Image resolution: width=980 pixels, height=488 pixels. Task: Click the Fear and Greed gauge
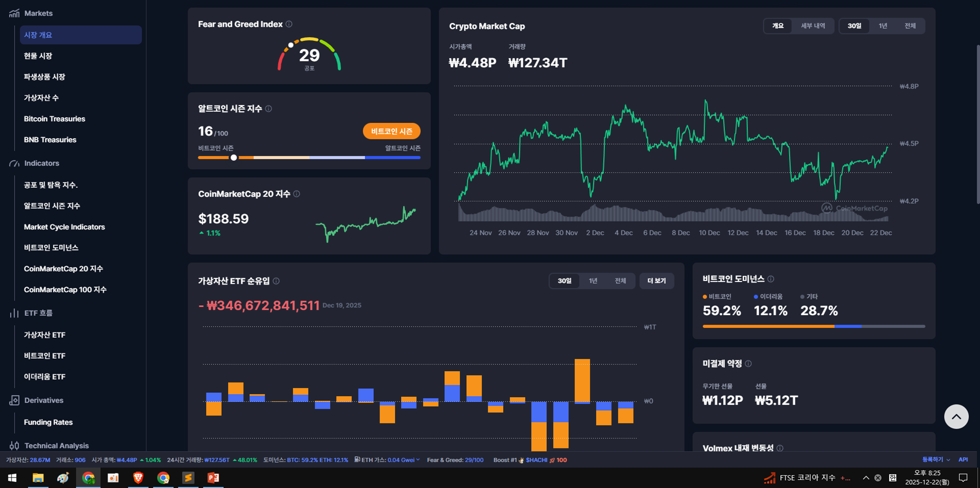pyautogui.click(x=309, y=54)
